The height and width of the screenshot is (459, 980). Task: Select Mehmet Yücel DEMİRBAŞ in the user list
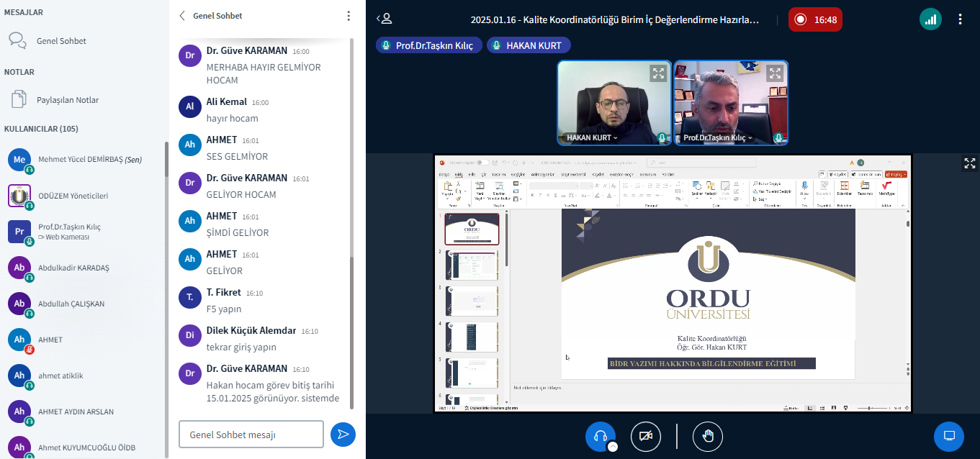click(84, 160)
